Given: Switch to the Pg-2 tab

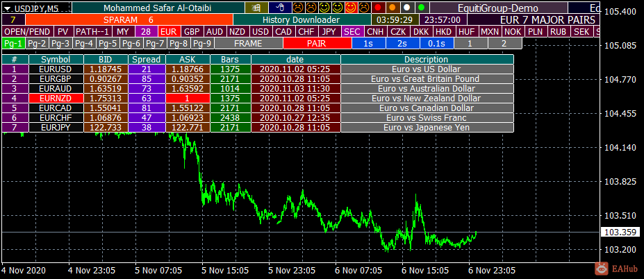Looking at the screenshot, I should point(38,43).
